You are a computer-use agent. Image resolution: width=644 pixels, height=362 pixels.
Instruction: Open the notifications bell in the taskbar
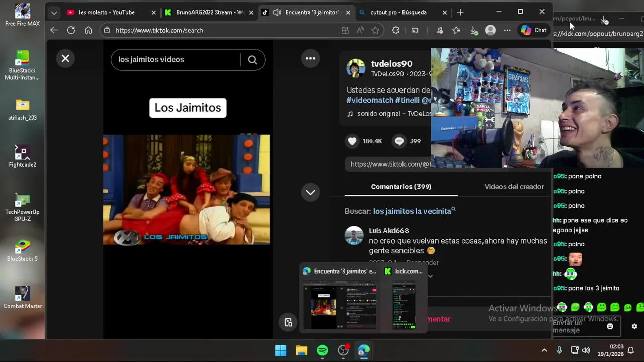click(x=630, y=350)
